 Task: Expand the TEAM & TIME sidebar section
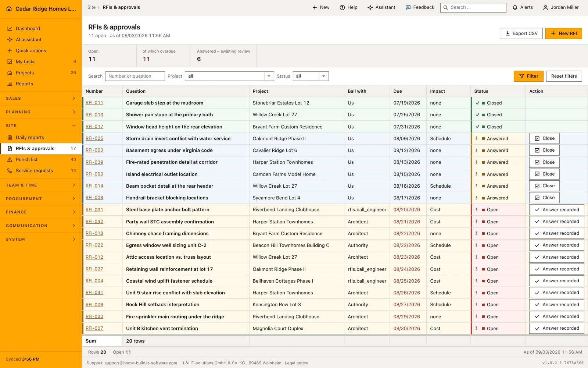point(41,185)
